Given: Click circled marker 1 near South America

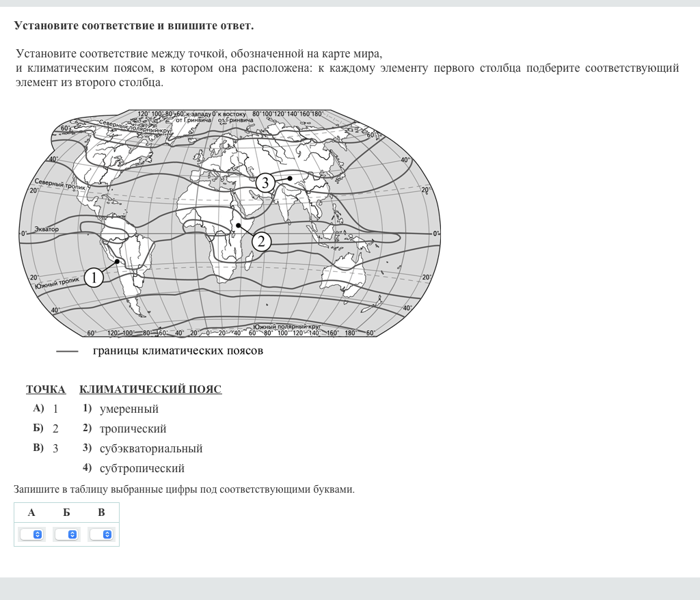Looking at the screenshot, I should coord(94,277).
